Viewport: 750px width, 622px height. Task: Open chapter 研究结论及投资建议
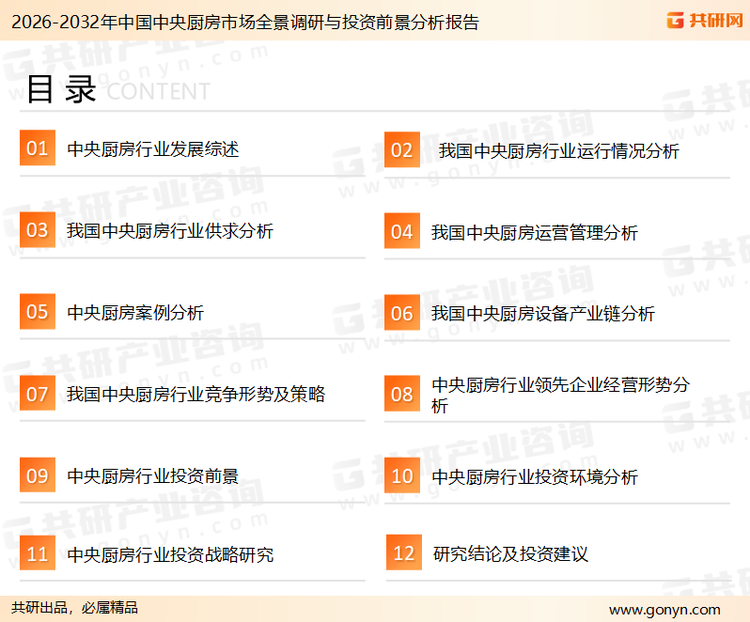point(510,554)
